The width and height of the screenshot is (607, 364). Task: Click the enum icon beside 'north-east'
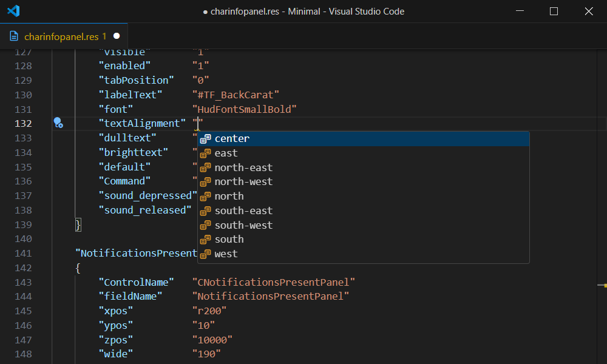(x=206, y=167)
